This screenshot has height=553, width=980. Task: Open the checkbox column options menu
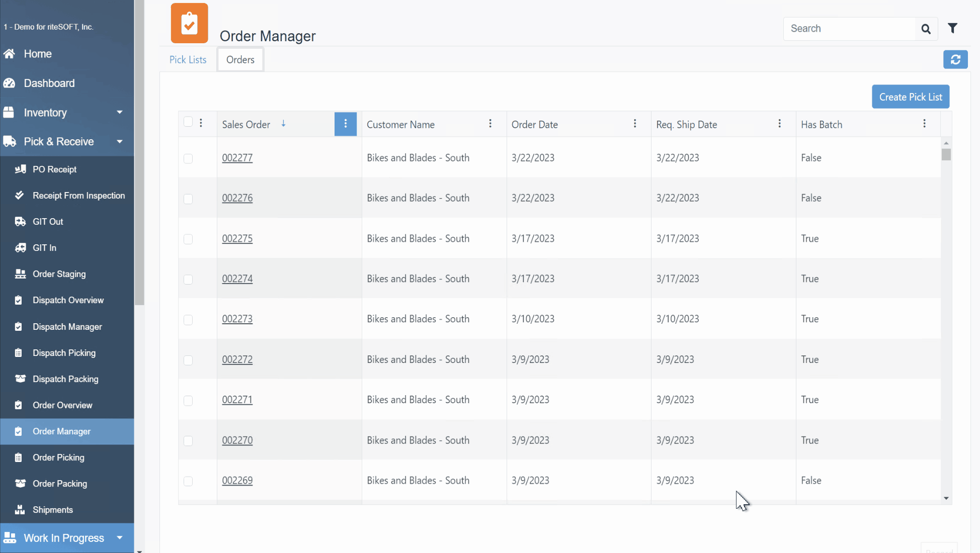(x=201, y=123)
